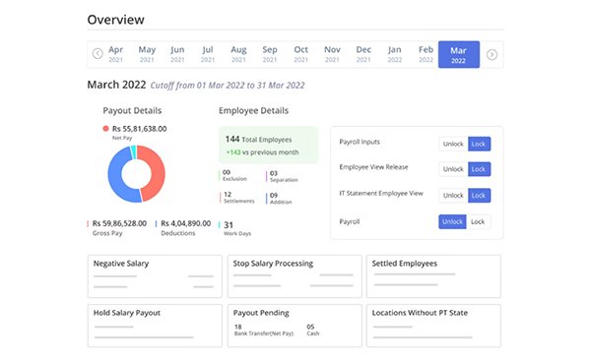Select the Mar 2022 month tab
This screenshot has width=591, height=364.
point(459,54)
